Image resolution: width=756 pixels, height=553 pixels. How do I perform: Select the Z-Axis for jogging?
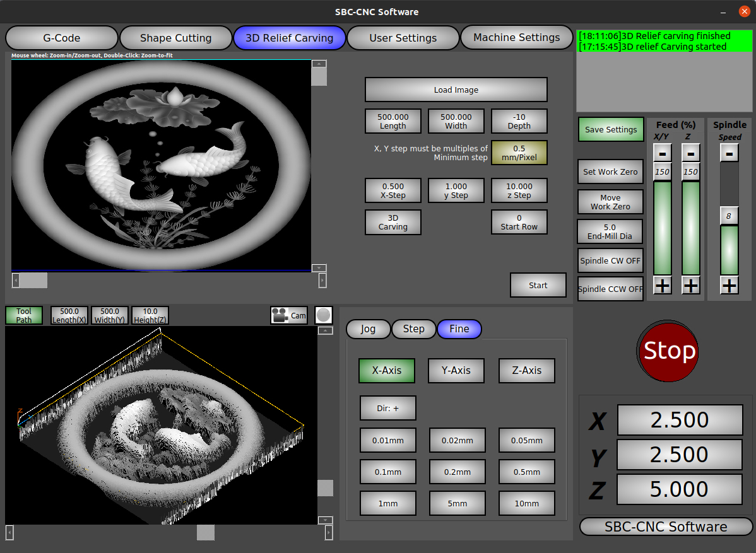click(x=527, y=370)
